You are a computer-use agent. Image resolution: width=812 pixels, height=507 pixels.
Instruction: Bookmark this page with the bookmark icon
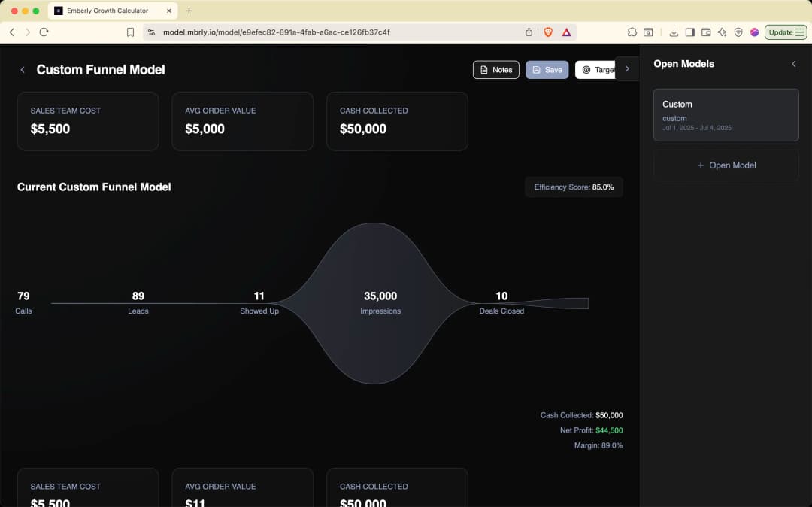pos(130,32)
